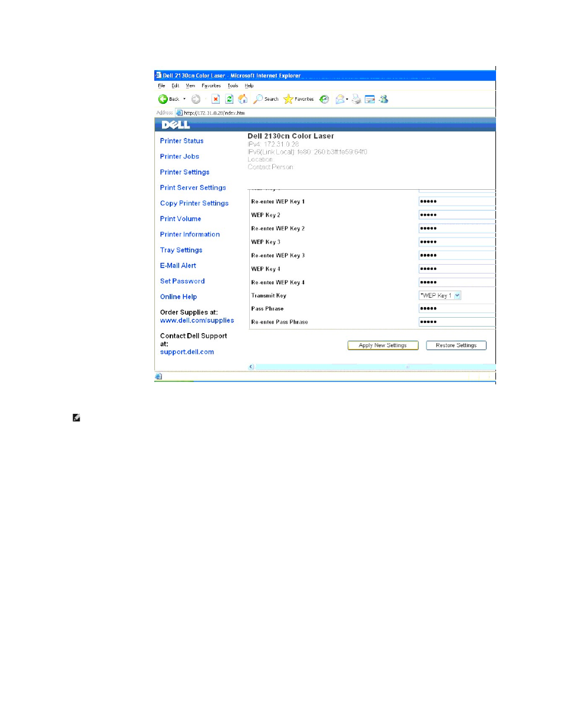562x728 pixels.
Task: Open the Print Volume link
Action: [x=180, y=219]
